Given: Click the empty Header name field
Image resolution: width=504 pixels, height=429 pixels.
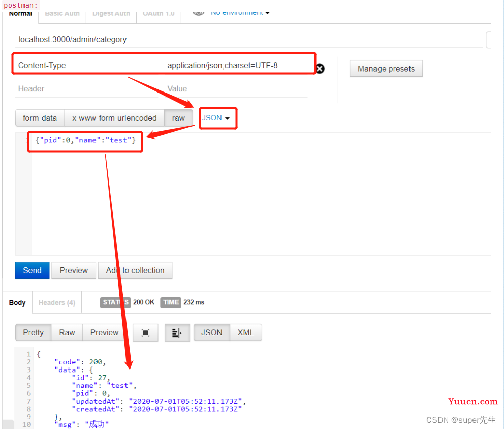Looking at the screenshot, I should [87, 89].
